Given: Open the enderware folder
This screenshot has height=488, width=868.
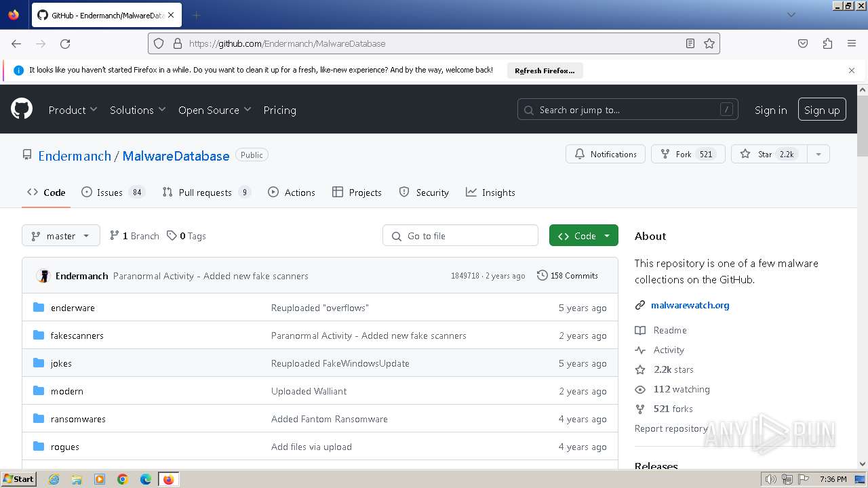Looking at the screenshot, I should tap(73, 308).
